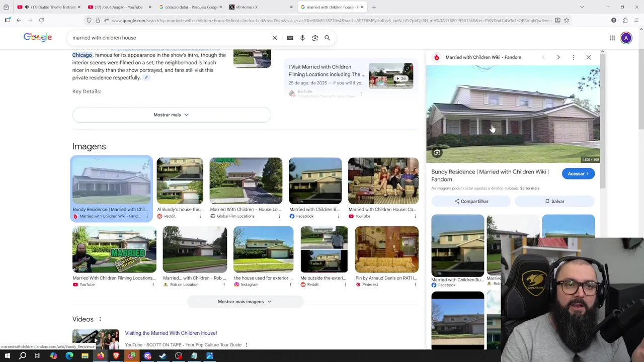644x362 pixels.
Task: Close the image preview panel
Action: 589,57
